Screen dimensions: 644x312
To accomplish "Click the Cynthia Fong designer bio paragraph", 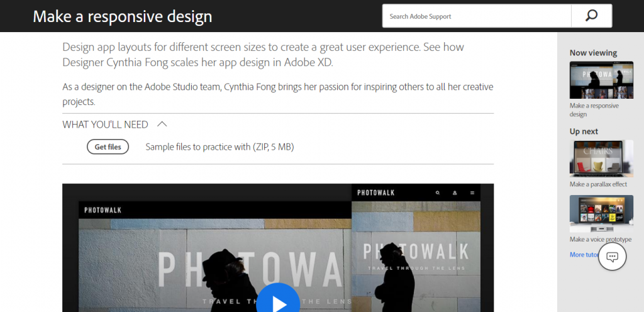I will click(x=277, y=94).
